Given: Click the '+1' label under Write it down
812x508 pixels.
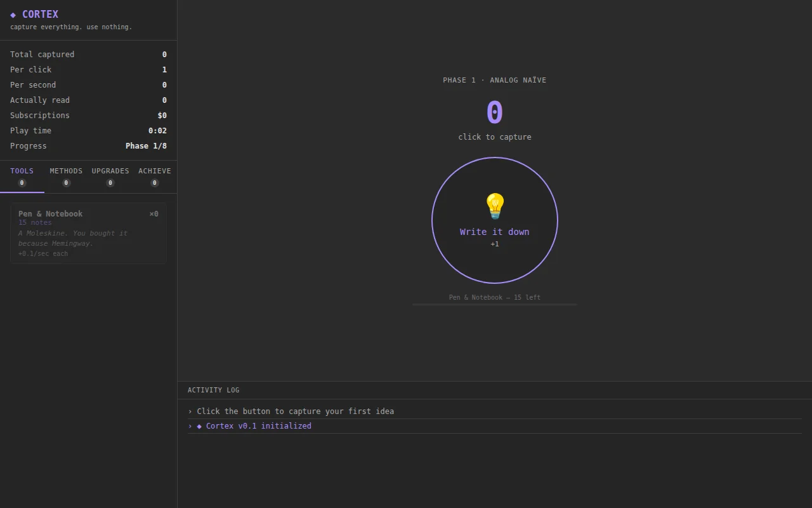Looking at the screenshot, I should click(x=495, y=244).
